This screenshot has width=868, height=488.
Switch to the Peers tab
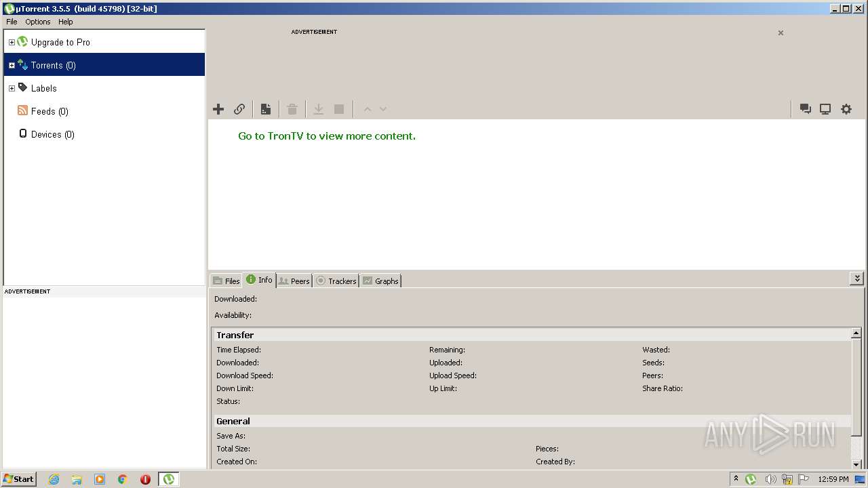tap(294, 281)
